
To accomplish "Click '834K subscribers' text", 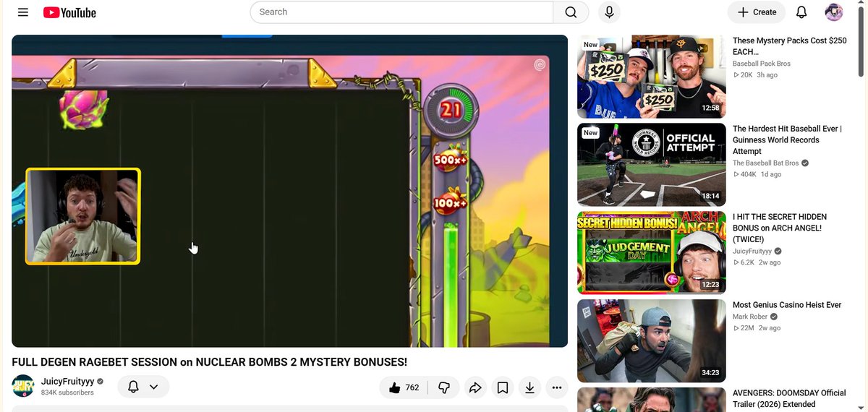I will pos(67,392).
